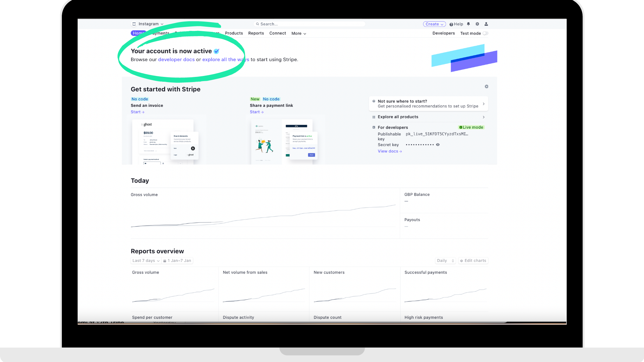Click the user profile icon
Viewport: 644px width, 362px height.
pos(486,24)
